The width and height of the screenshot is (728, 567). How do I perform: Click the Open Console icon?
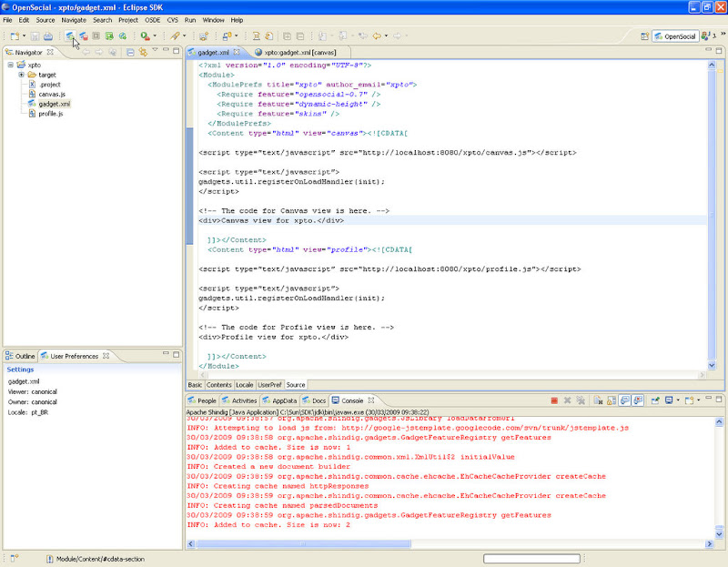[689, 400]
